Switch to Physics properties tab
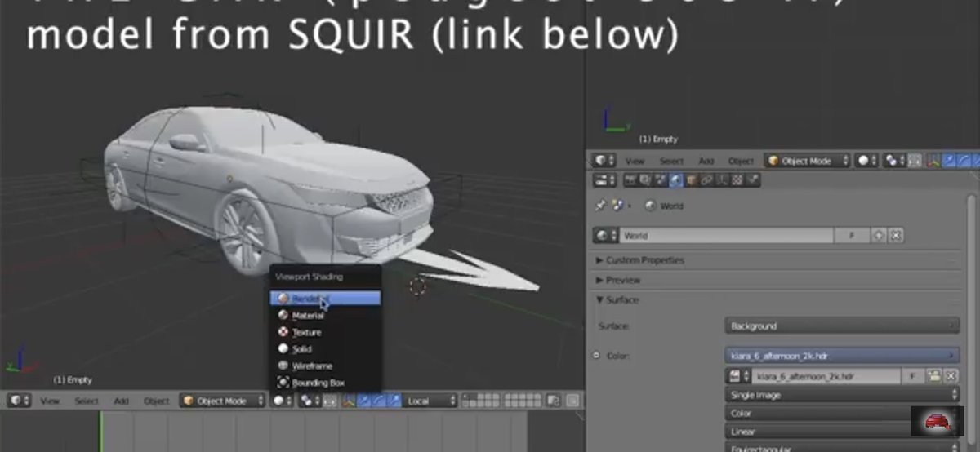The height and width of the screenshot is (452, 980). tap(752, 180)
